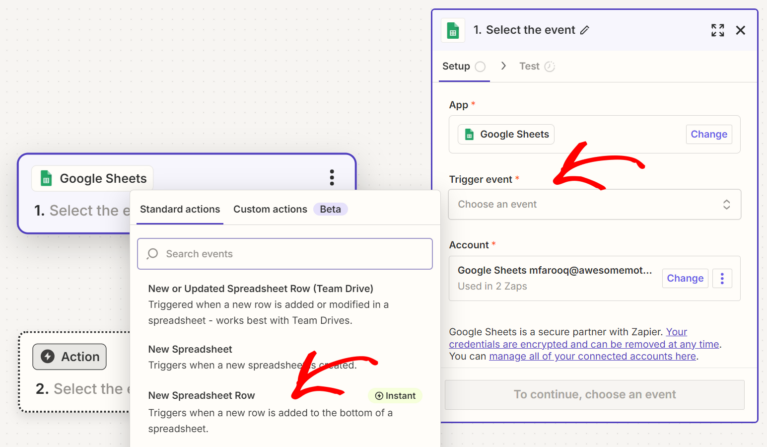Image resolution: width=767 pixels, height=447 pixels.
Task: Click the chevron between Setup and Test
Action: (503, 66)
